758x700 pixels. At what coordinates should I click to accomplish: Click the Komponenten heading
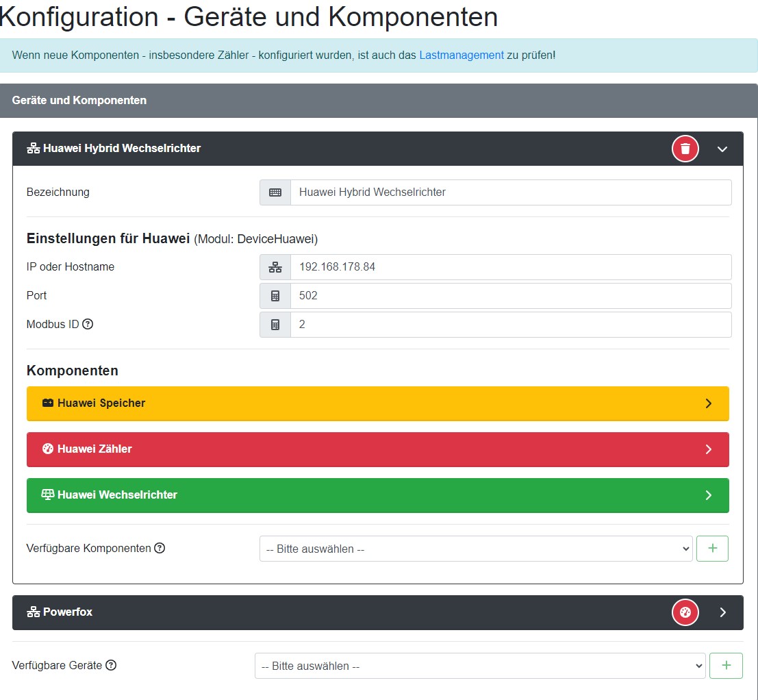(x=73, y=371)
